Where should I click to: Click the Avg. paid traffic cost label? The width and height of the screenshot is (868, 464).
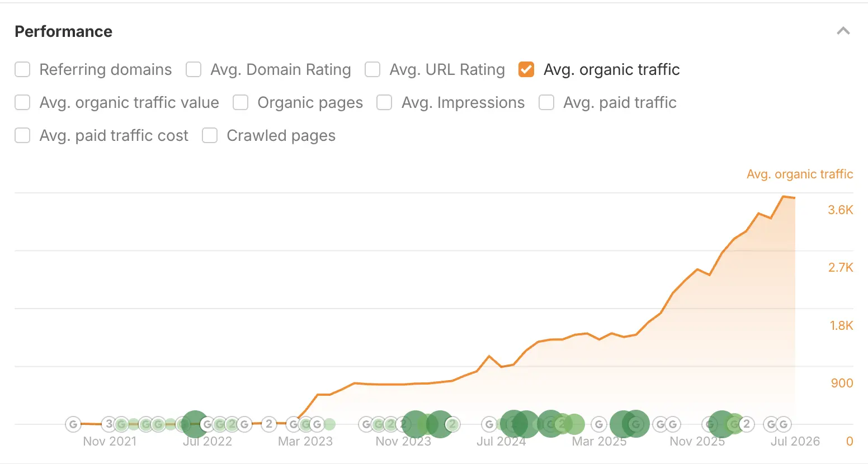click(114, 136)
